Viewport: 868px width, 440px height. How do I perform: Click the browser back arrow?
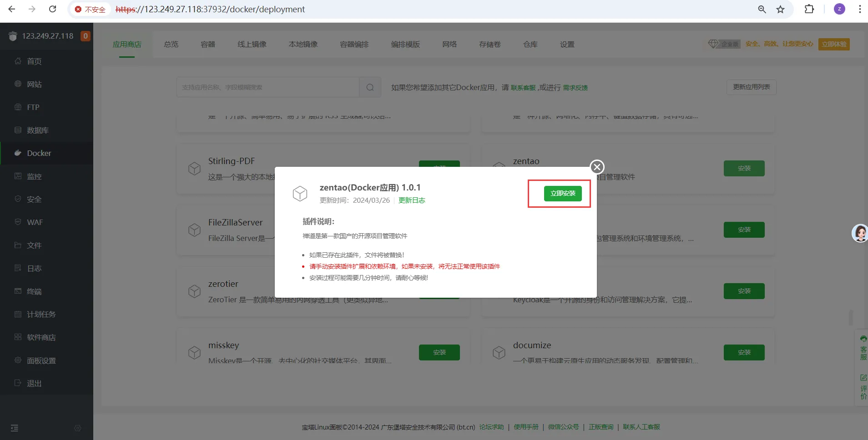(x=12, y=9)
